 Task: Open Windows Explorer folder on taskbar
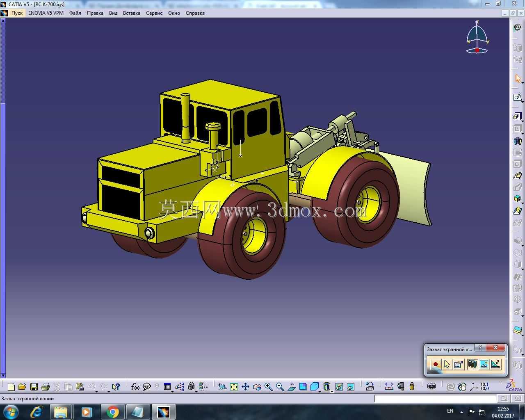tap(61, 412)
